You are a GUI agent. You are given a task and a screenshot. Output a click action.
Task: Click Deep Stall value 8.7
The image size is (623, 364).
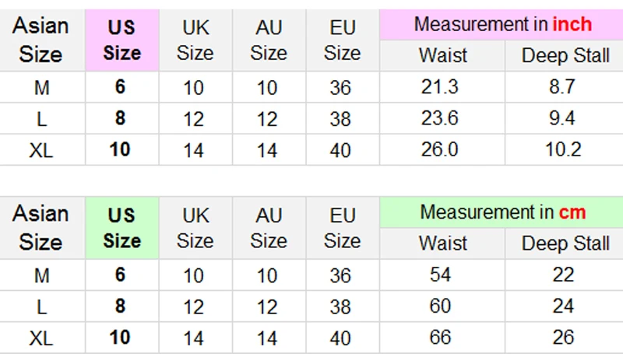point(562,86)
